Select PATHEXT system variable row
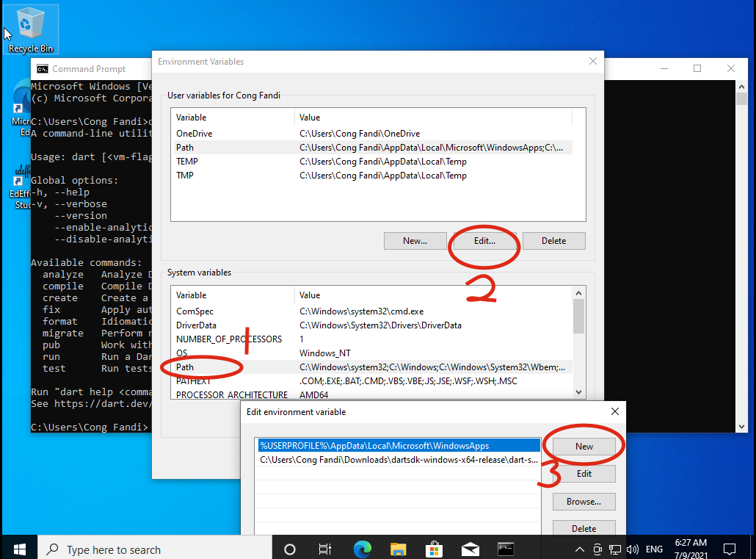Image resolution: width=756 pixels, height=559 pixels. pos(373,381)
